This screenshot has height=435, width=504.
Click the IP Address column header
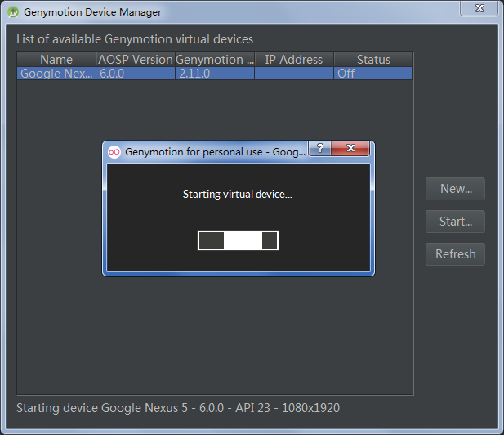(x=294, y=60)
